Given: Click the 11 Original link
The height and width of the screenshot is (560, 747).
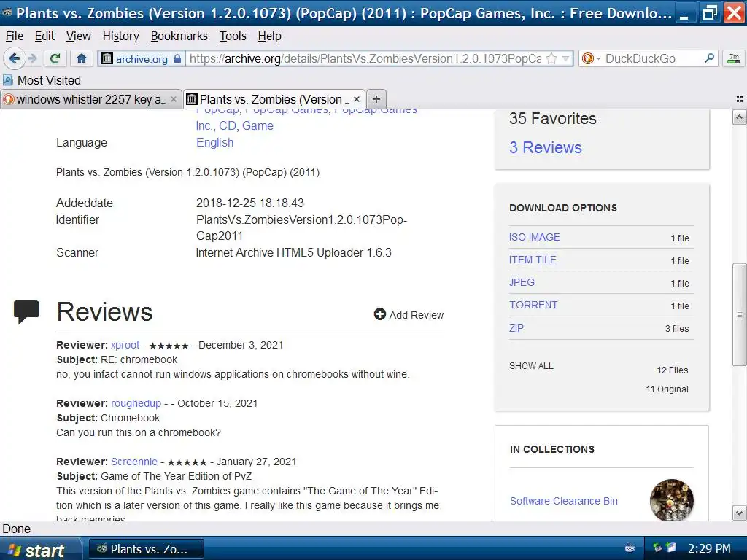Looking at the screenshot, I should (x=667, y=389).
